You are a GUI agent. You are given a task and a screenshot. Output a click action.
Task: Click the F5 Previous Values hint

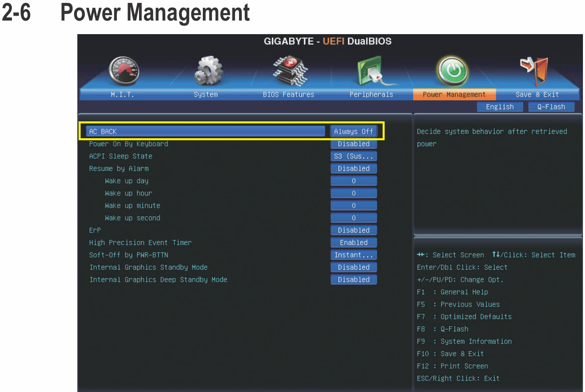pos(458,304)
